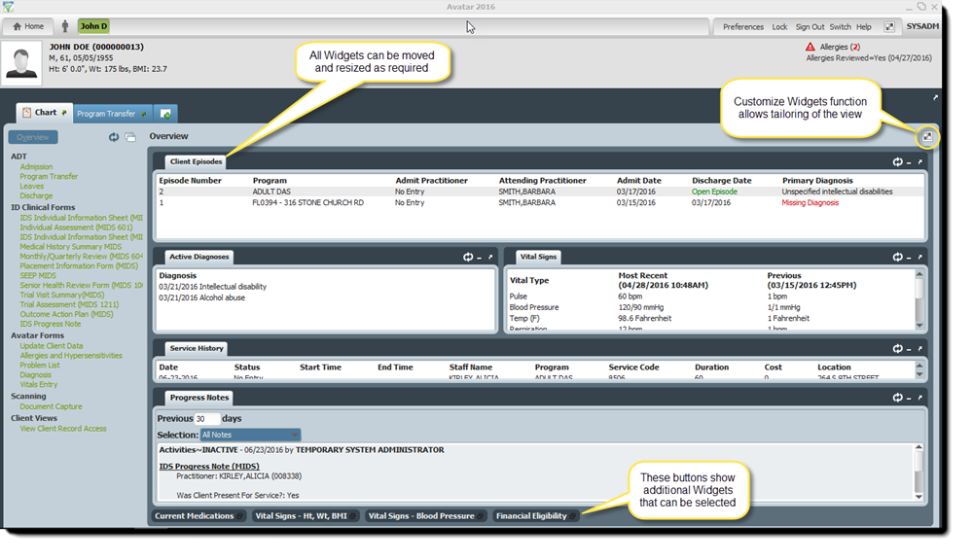Switch to the Program Transfer tab

click(x=112, y=114)
